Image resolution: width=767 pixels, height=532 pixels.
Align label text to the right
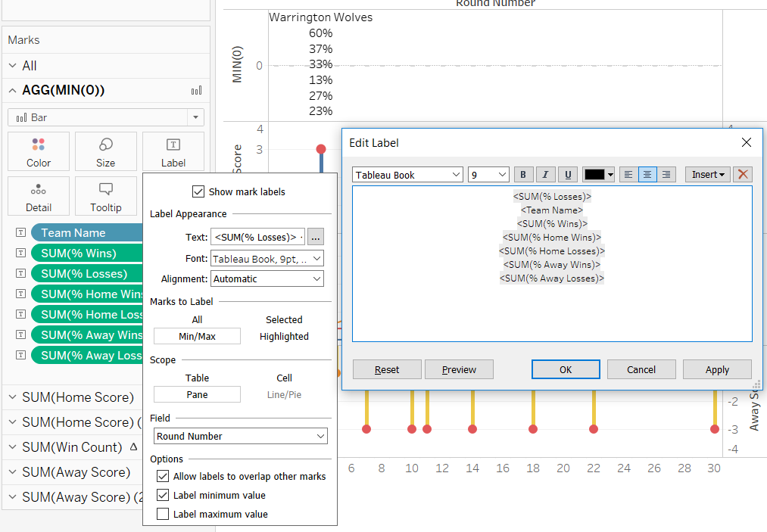coord(666,175)
